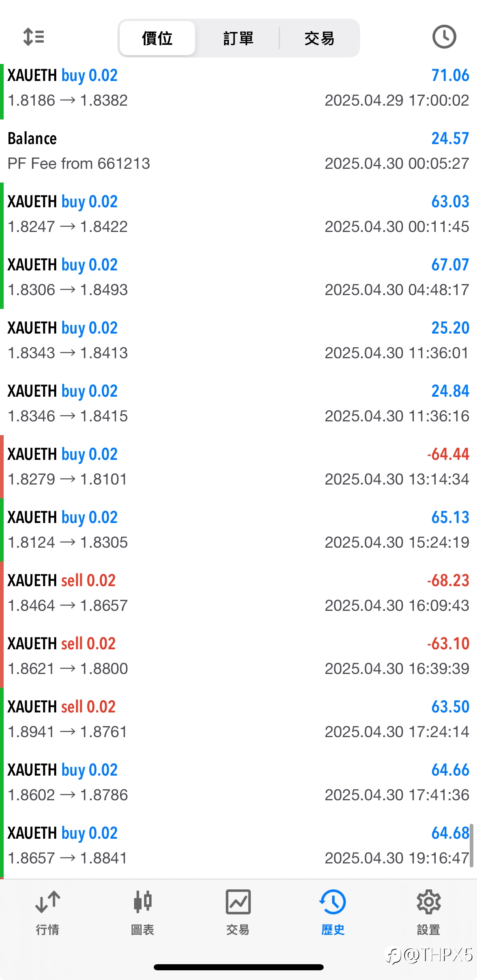Image resolution: width=477 pixels, height=980 pixels.
Task: Select 歷史 history in bottom bar
Action: coord(333,912)
